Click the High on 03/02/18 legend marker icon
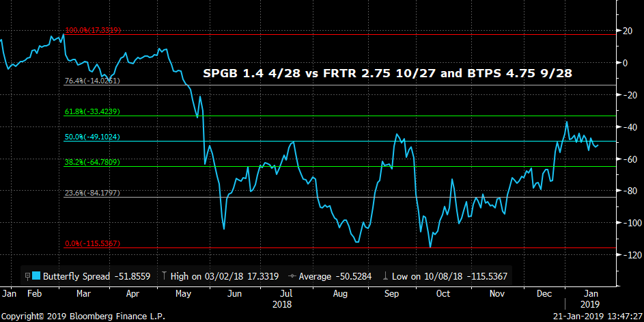Screen dimensions: 644x322 (164, 276)
